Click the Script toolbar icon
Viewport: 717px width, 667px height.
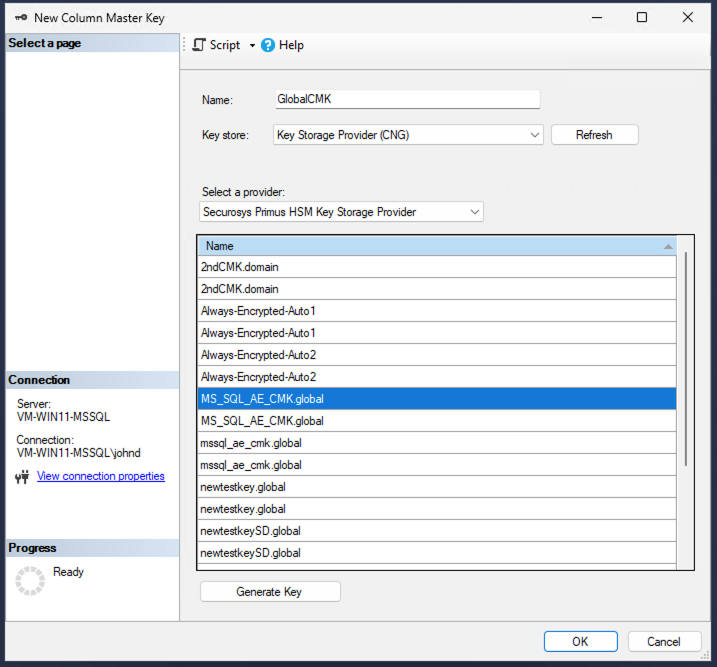pyautogui.click(x=199, y=45)
